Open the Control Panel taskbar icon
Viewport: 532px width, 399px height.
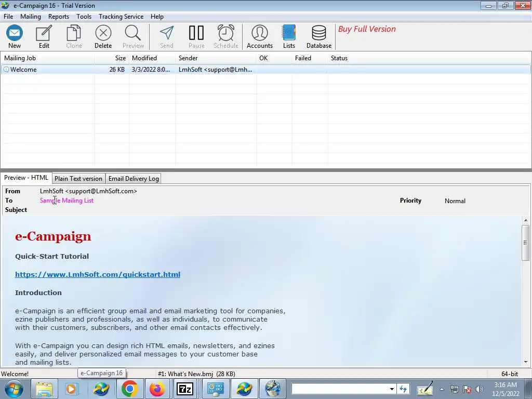[x=216, y=389]
